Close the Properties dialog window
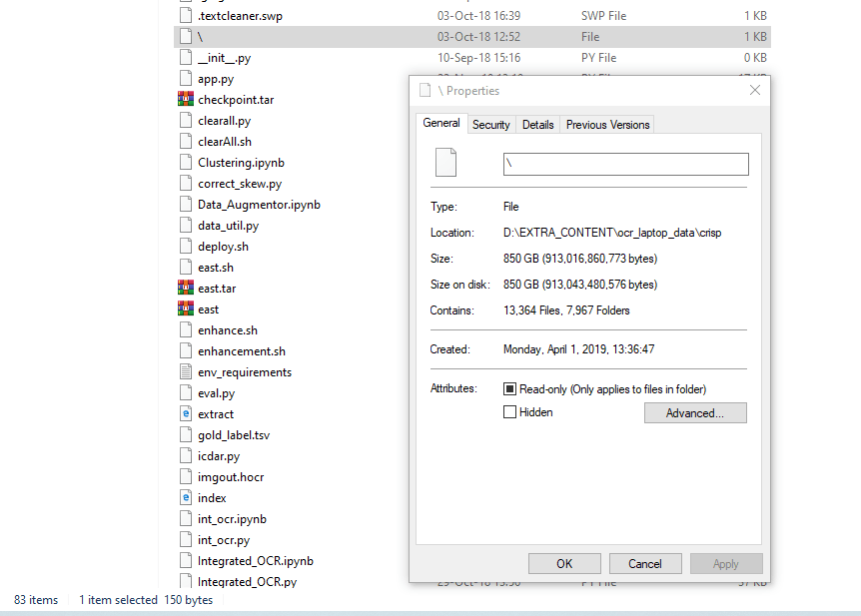This screenshot has height=616, width=861. (755, 91)
